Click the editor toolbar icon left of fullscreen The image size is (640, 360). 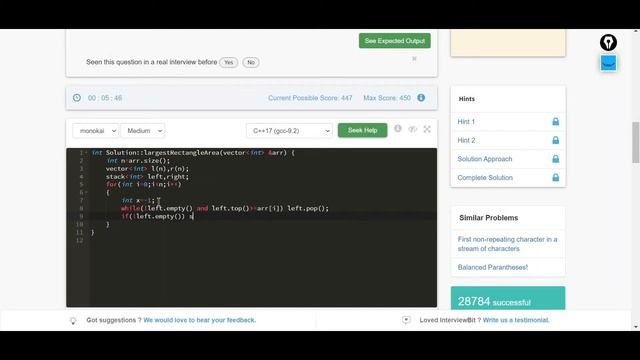tap(413, 129)
